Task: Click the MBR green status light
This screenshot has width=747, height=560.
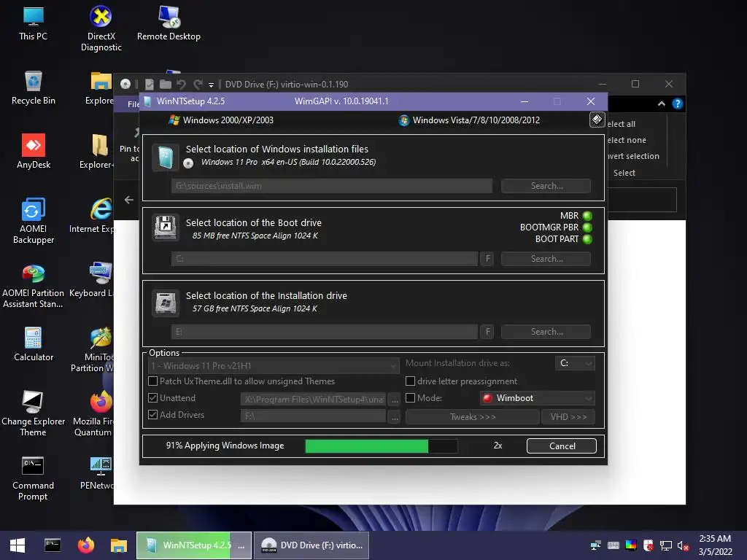Action: pos(587,216)
